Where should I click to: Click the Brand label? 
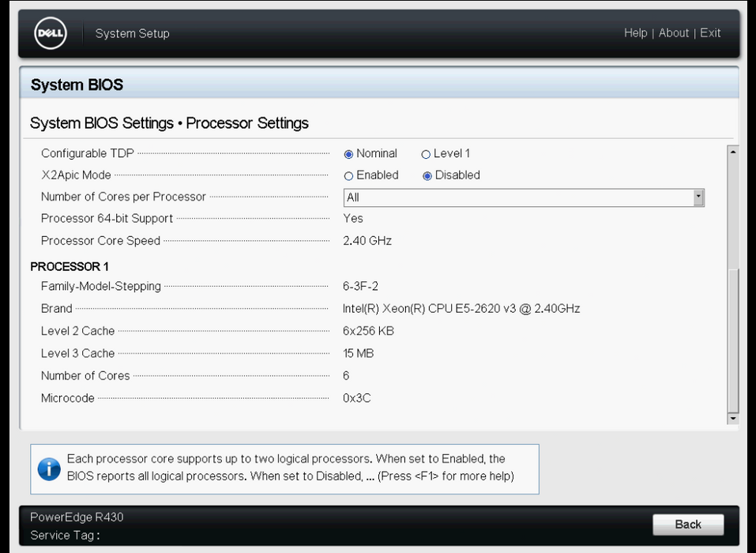point(56,309)
